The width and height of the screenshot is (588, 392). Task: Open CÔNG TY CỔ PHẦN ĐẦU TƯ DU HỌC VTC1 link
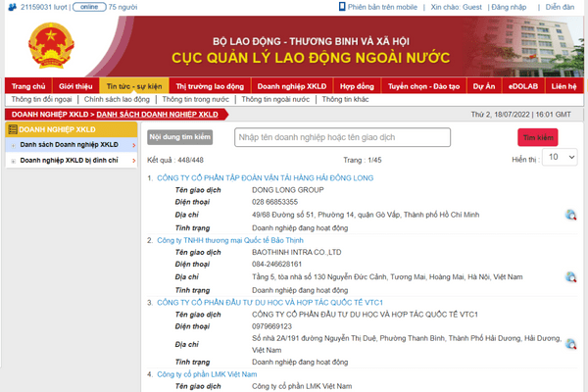[270, 303]
